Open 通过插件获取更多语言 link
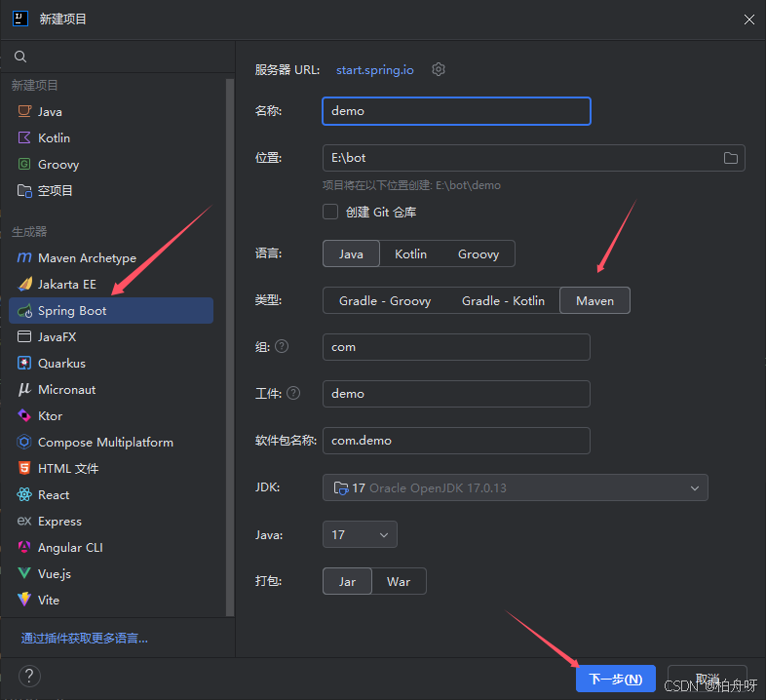766x700 pixels. point(84,638)
